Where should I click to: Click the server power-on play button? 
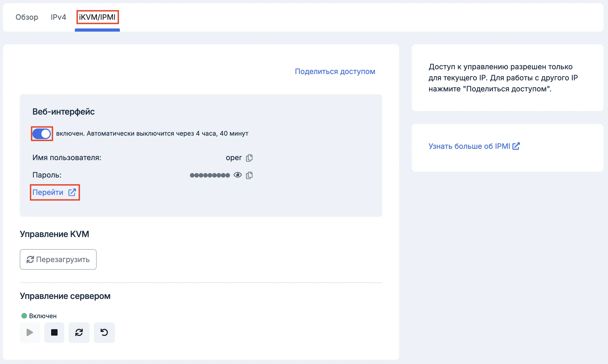pyautogui.click(x=30, y=332)
